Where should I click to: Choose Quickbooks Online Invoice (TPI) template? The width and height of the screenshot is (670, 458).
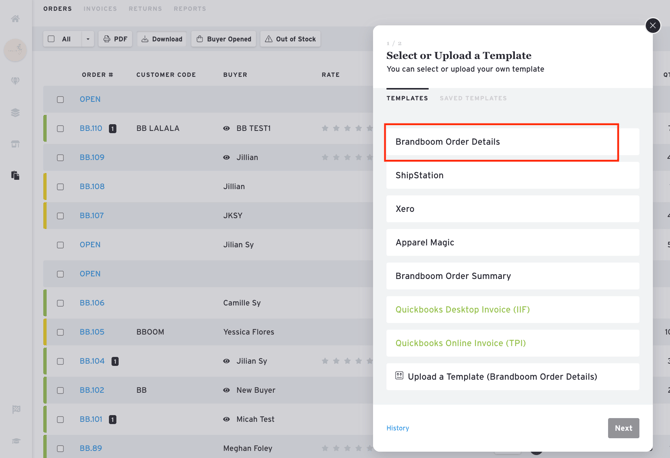click(512, 343)
